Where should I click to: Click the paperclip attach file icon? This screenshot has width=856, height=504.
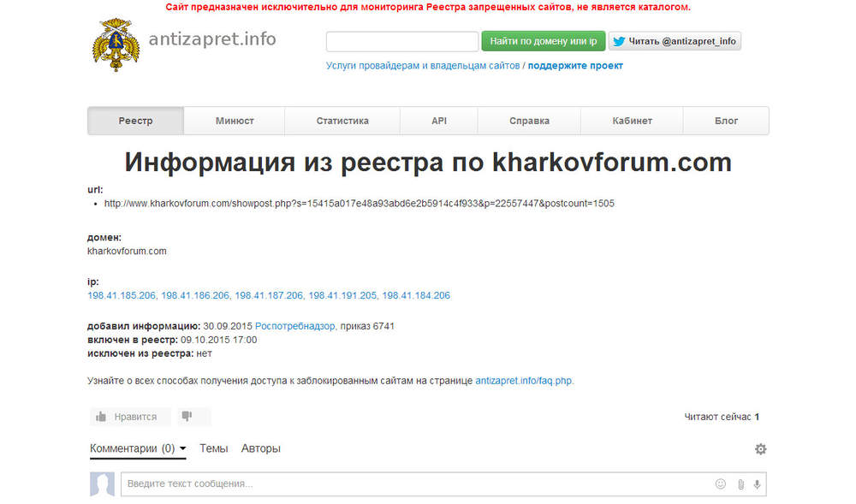(x=740, y=484)
